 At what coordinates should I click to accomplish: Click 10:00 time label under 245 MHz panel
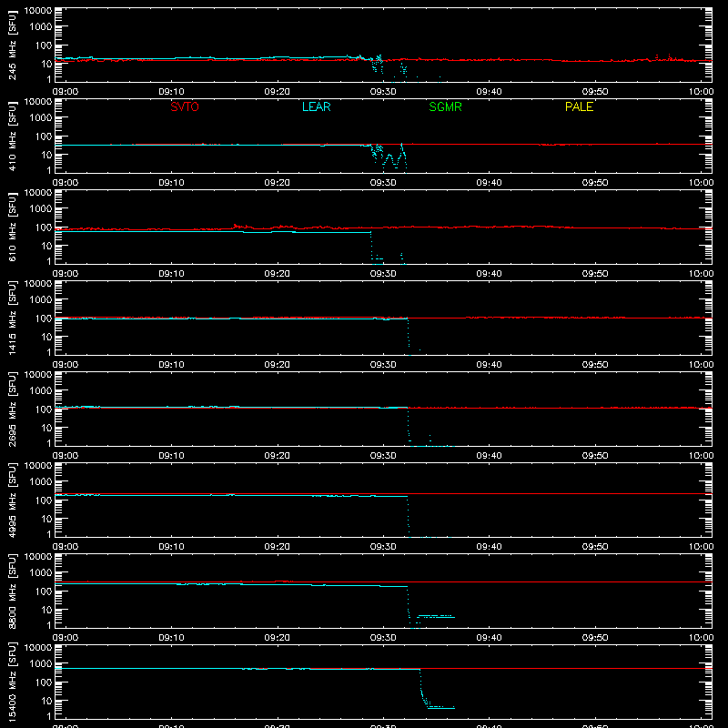pyautogui.click(x=701, y=92)
